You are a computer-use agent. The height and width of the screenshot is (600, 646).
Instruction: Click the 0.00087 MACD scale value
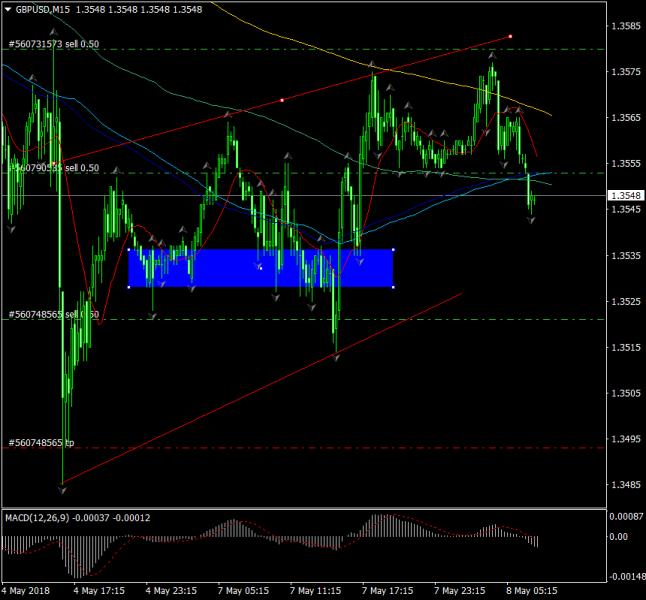[x=626, y=516]
